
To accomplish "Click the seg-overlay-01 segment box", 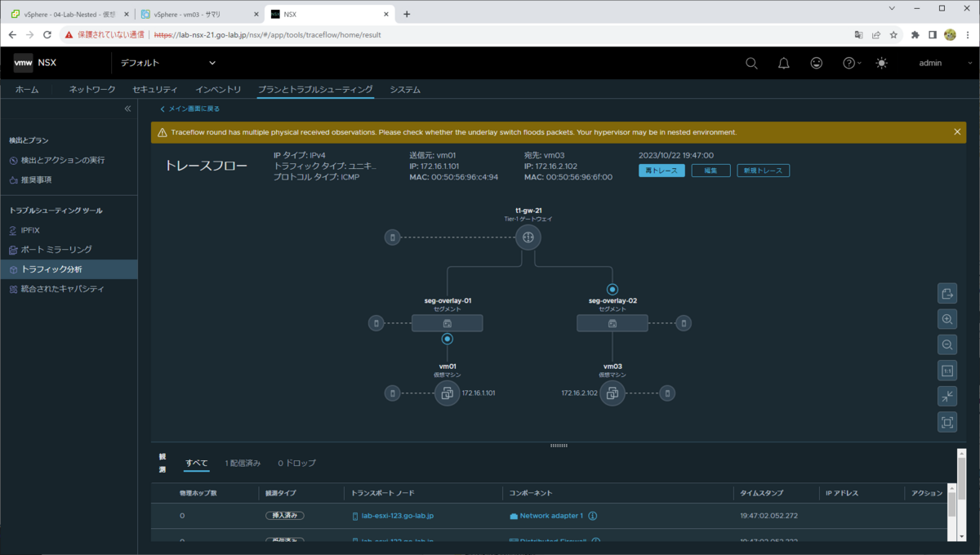I will pyautogui.click(x=447, y=323).
